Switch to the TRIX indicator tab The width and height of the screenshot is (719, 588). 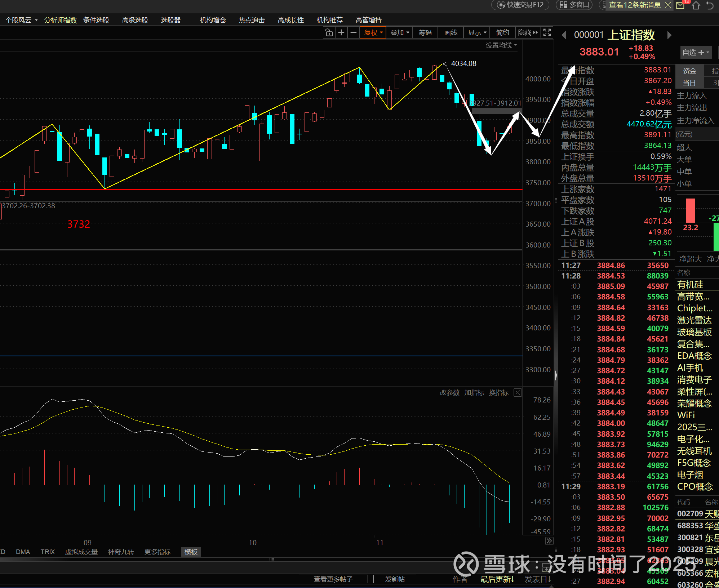click(48, 552)
